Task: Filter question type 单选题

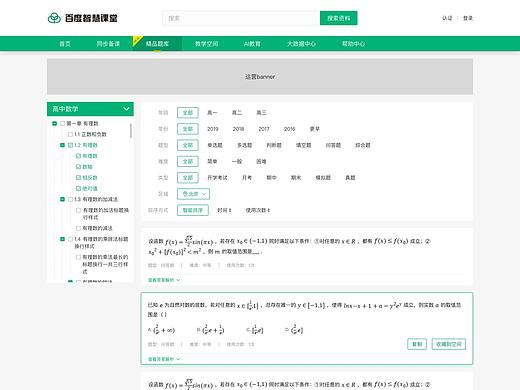Action: pyautogui.click(x=215, y=145)
